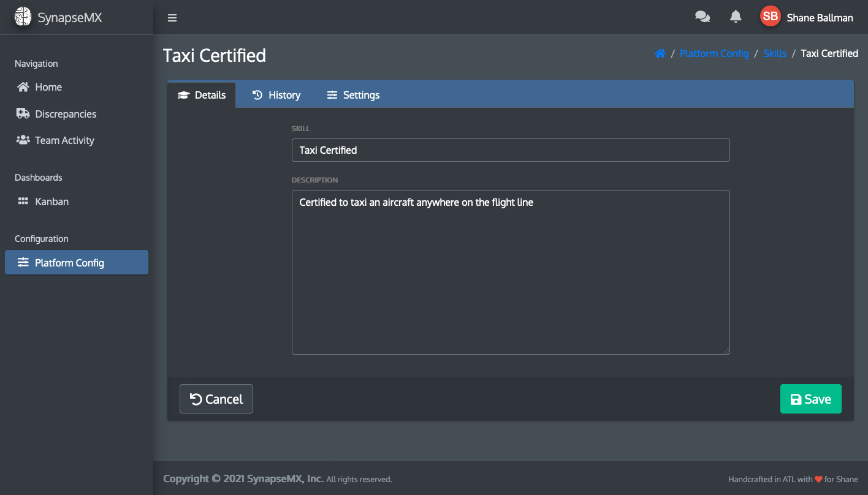Click into the Description text area
Image resolution: width=868 pixels, height=495 pixels.
click(x=511, y=272)
